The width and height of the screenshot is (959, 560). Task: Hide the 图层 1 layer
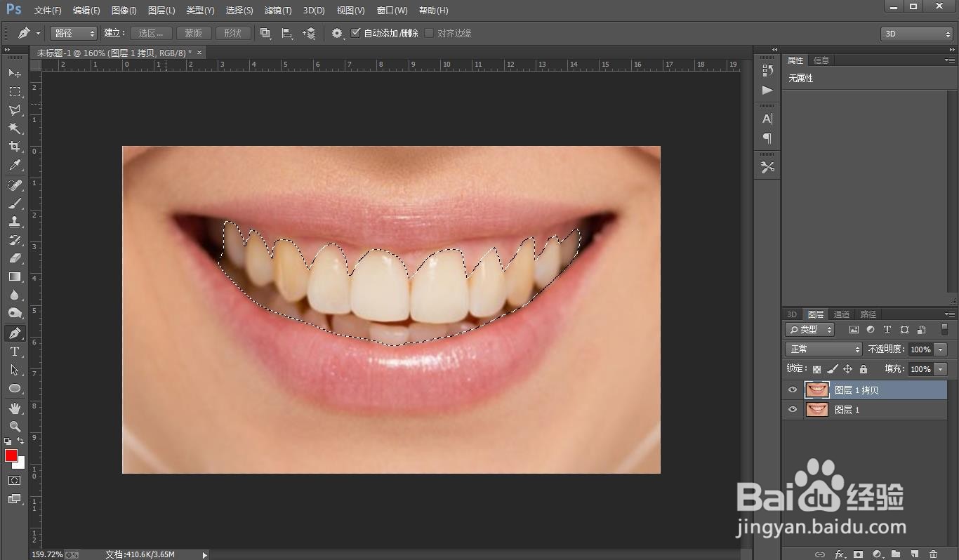[x=793, y=410]
